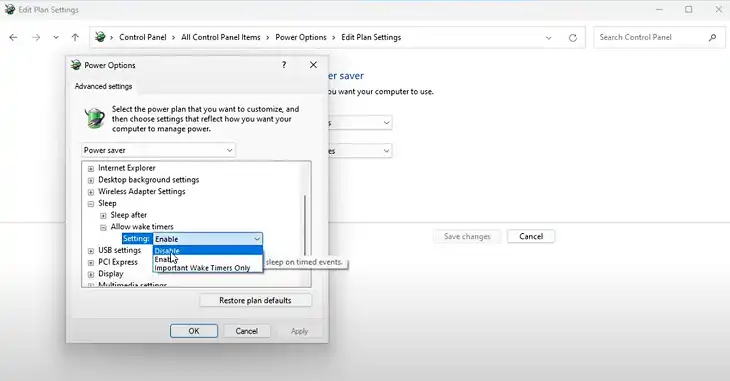730x381 pixels.
Task: Click the settings tree vertical scrollbar
Action: (x=305, y=225)
